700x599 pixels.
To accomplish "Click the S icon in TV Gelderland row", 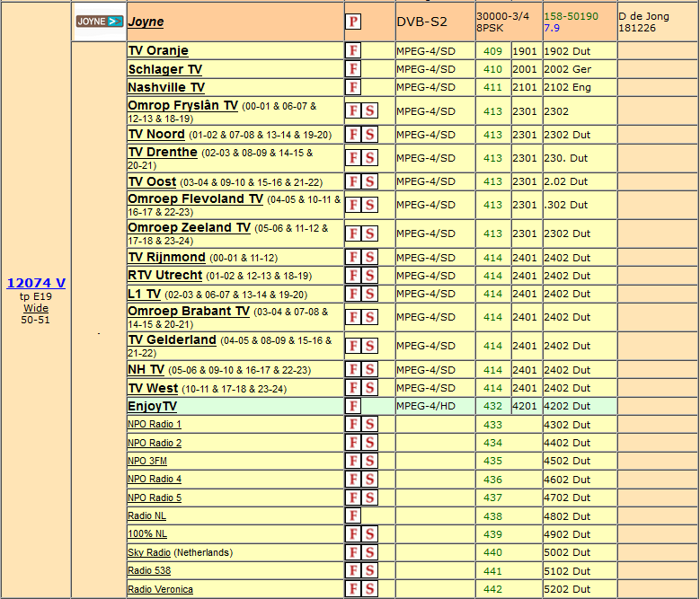I will pos(369,346).
